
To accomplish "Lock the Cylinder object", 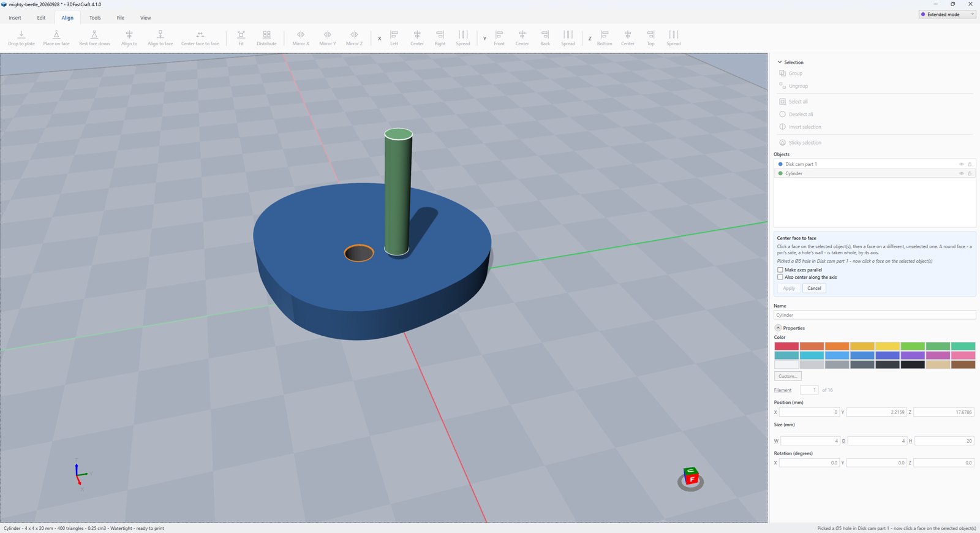I will click(970, 173).
